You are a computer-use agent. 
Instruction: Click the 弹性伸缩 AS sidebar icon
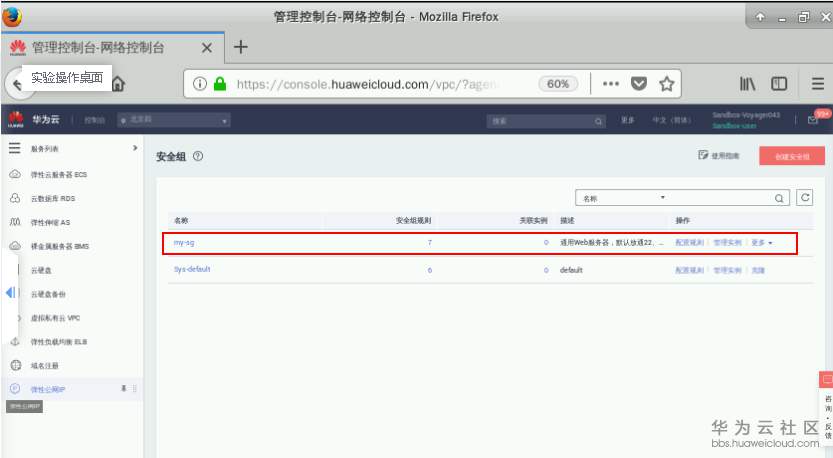(x=15, y=222)
